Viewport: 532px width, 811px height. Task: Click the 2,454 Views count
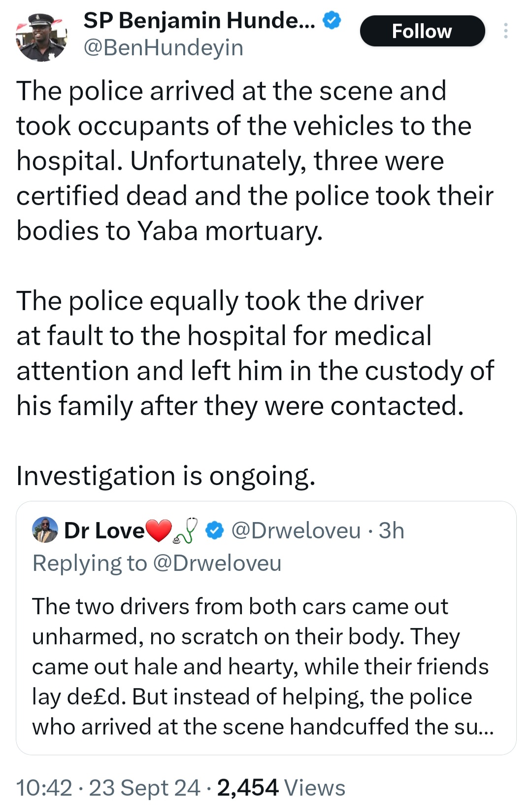pyautogui.click(x=281, y=788)
